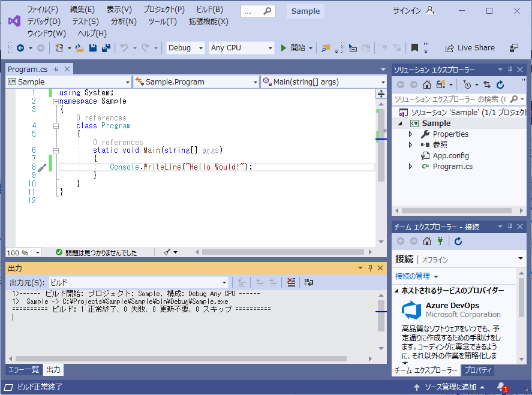532x395 pixels.
Task: Click the Redo arrow icon
Action: click(x=145, y=48)
